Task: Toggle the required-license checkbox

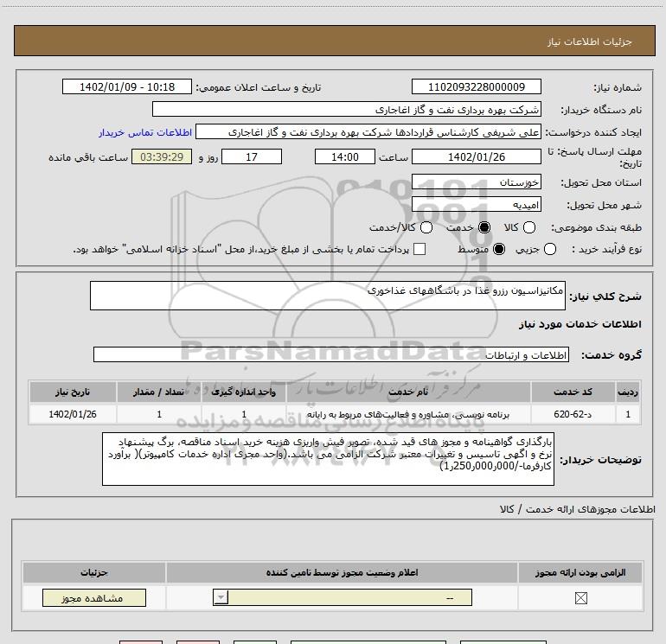Action: [x=580, y=598]
